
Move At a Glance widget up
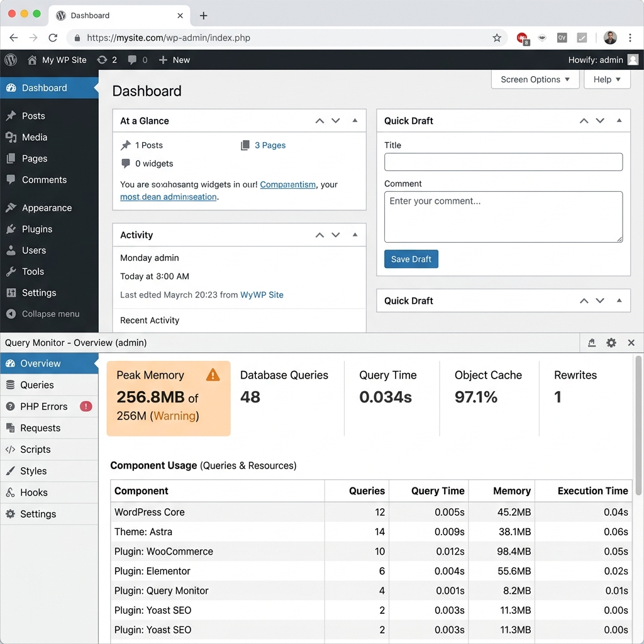click(319, 121)
